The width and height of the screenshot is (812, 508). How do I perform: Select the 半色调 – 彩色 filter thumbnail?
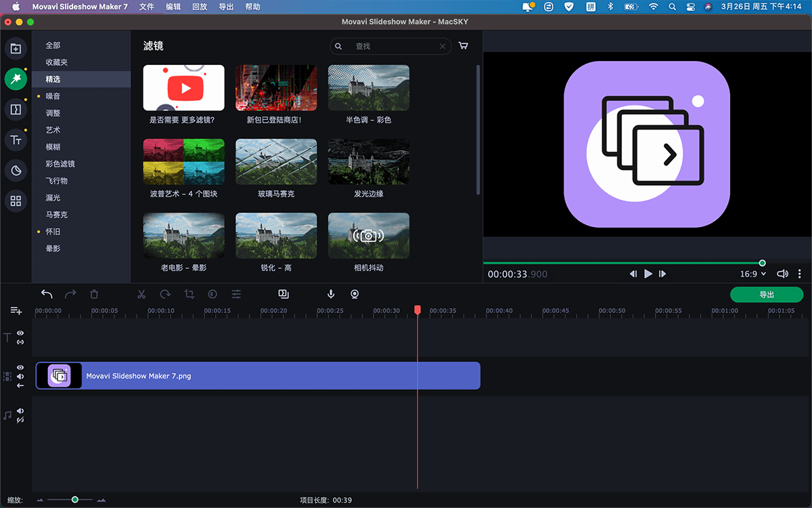point(369,87)
